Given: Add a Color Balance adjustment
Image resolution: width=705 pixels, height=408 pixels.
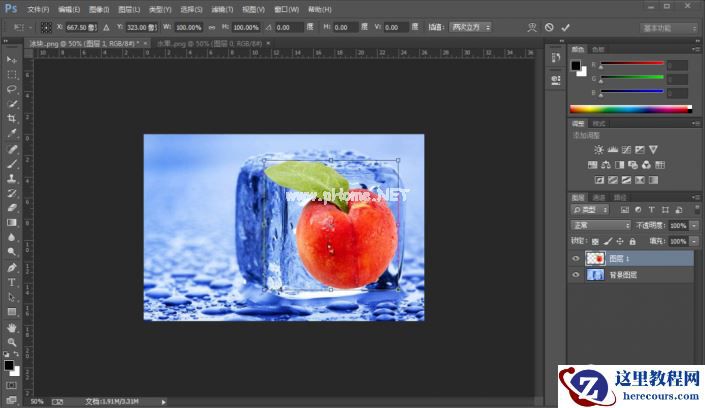Looking at the screenshot, I should [606, 165].
